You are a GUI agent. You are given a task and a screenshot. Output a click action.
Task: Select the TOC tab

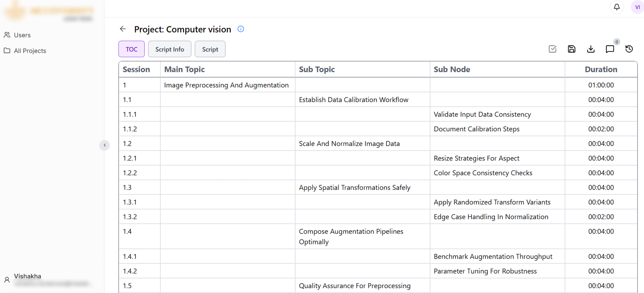coord(132,49)
